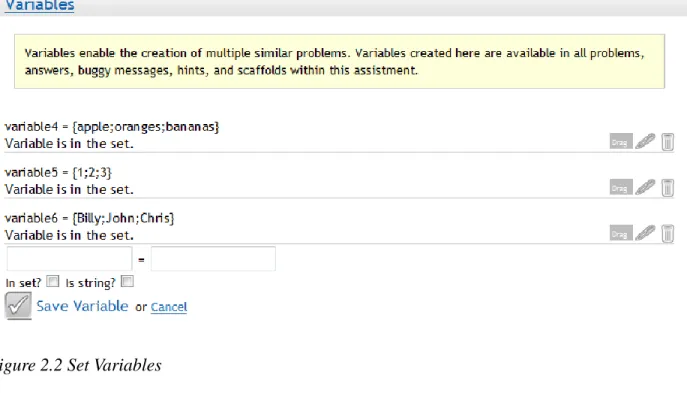Select the variable6 Billy;John;Chris entry
Screen dimensions: 687x393
click(89, 218)
